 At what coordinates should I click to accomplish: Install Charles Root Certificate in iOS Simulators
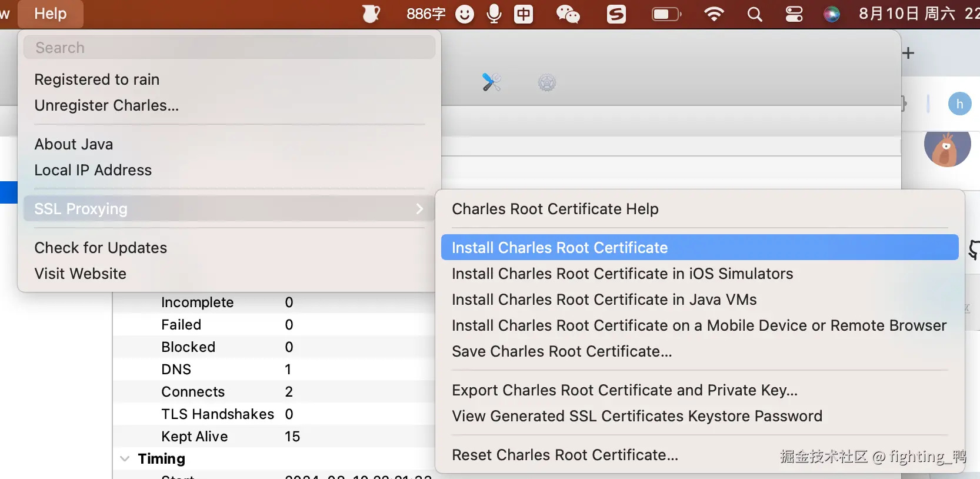click(x=700, y=274)
